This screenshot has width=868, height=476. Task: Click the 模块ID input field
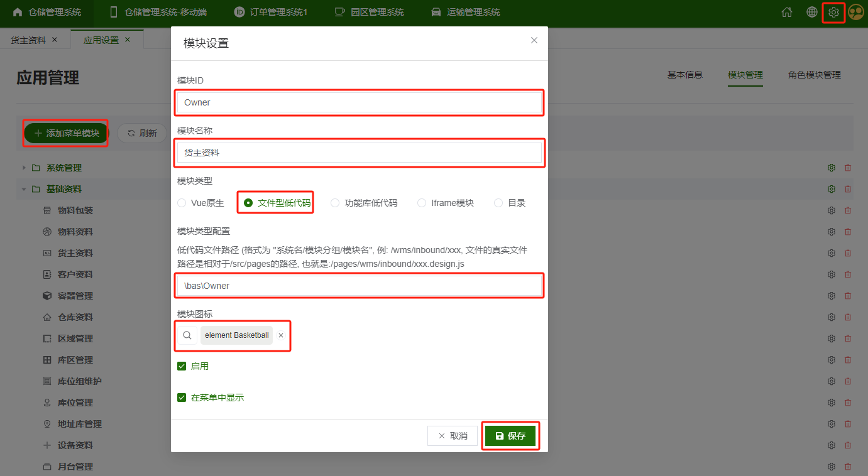click(360, 102)
